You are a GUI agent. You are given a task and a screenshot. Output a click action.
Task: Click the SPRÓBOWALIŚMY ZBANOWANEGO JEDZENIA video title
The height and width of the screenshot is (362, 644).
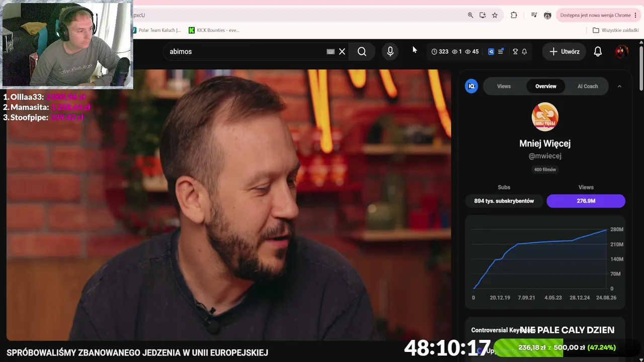137,352
